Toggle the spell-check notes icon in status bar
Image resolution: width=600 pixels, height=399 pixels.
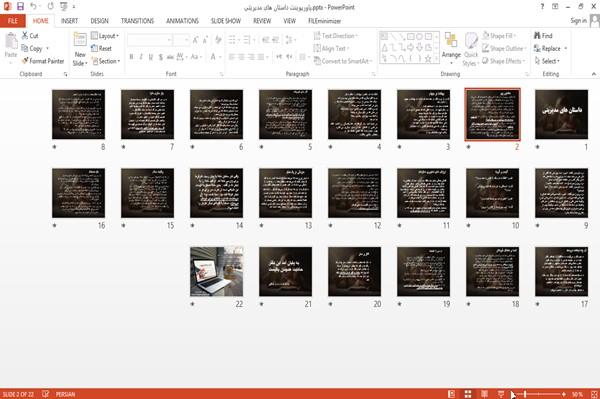tap(45, 394)
